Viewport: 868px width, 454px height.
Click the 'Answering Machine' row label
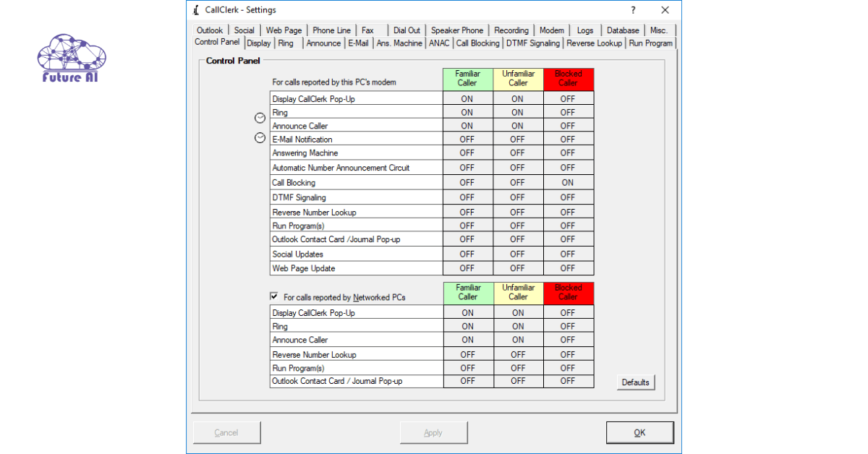click(x=305, y=153)
